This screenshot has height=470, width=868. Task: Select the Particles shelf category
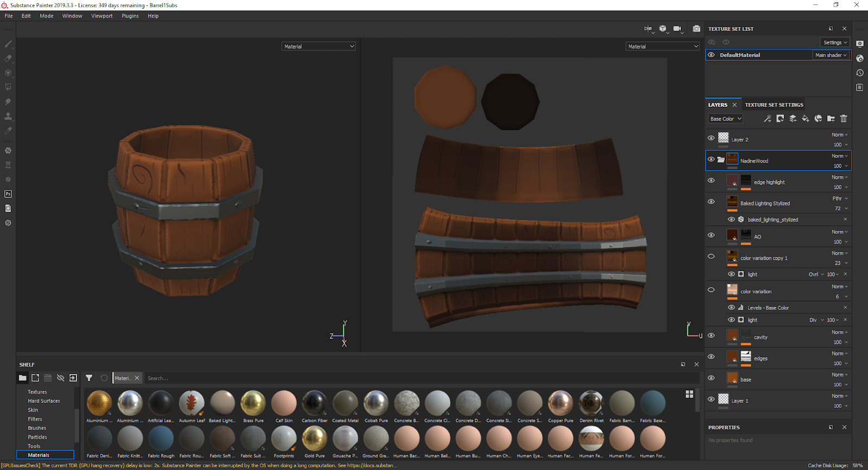coord(37,437)
